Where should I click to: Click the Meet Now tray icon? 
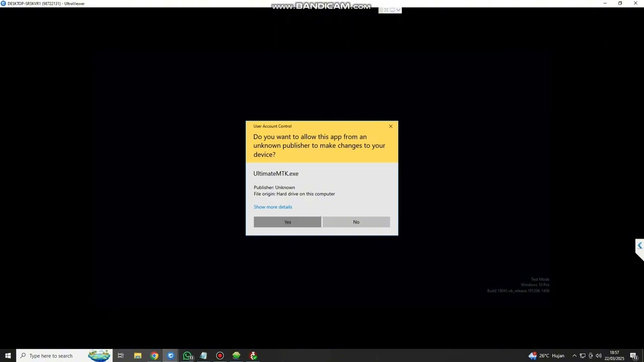click(591, 355)
